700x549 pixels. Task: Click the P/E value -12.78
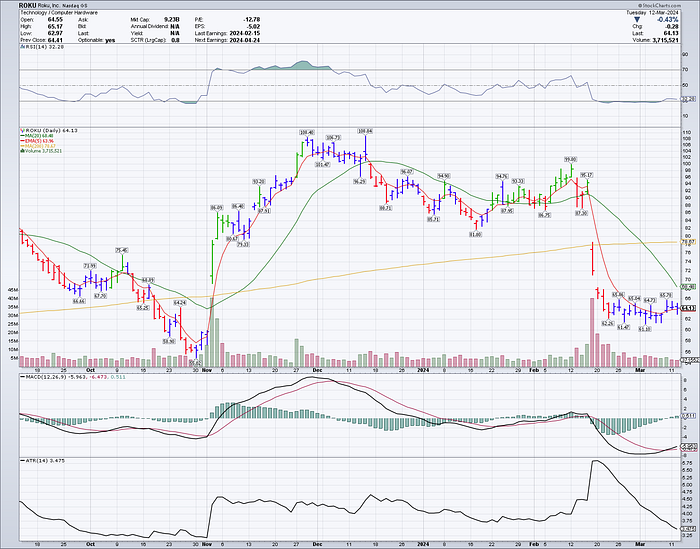tap(252, 20)
